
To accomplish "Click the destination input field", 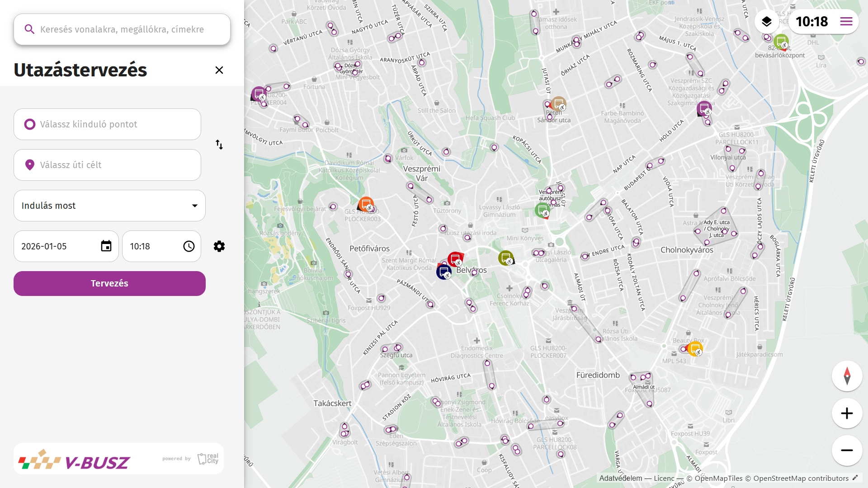I will [x=107, y=165].
